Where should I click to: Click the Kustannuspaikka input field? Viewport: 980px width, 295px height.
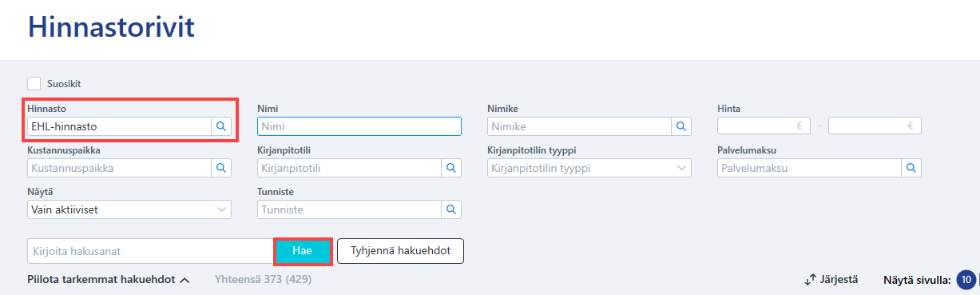120,168
